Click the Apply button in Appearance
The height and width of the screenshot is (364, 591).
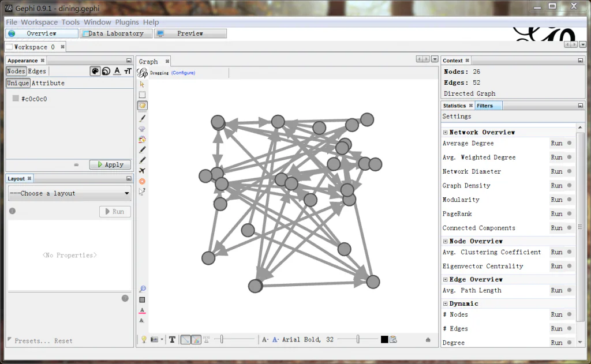pyautogui.click(x=110, y=164)
